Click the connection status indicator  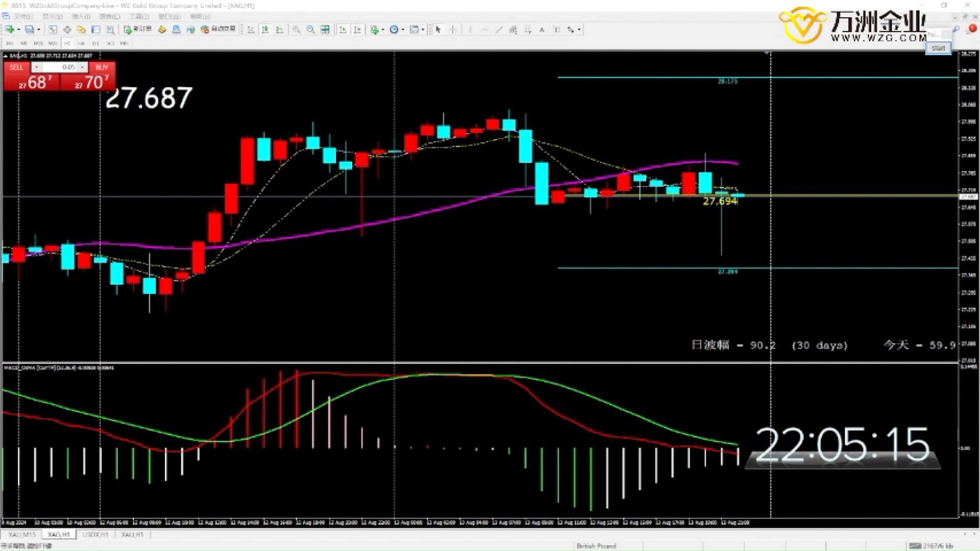pyautogui.click(x=932, y=546)
